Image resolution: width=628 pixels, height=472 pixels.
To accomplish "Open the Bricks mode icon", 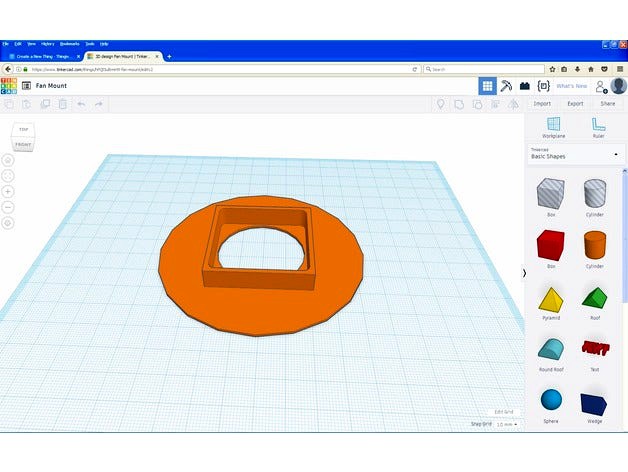I will 524,86.
